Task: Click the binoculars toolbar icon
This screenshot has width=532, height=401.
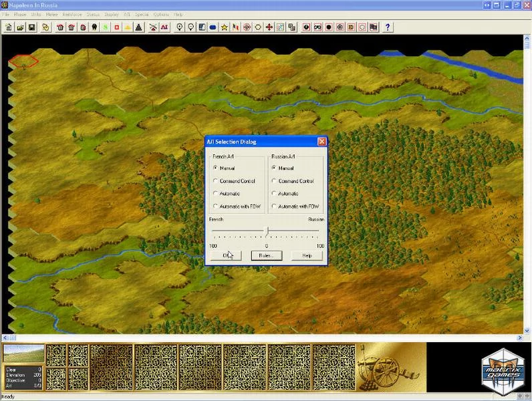Action: pyautogui.click(x=317, y=27)
